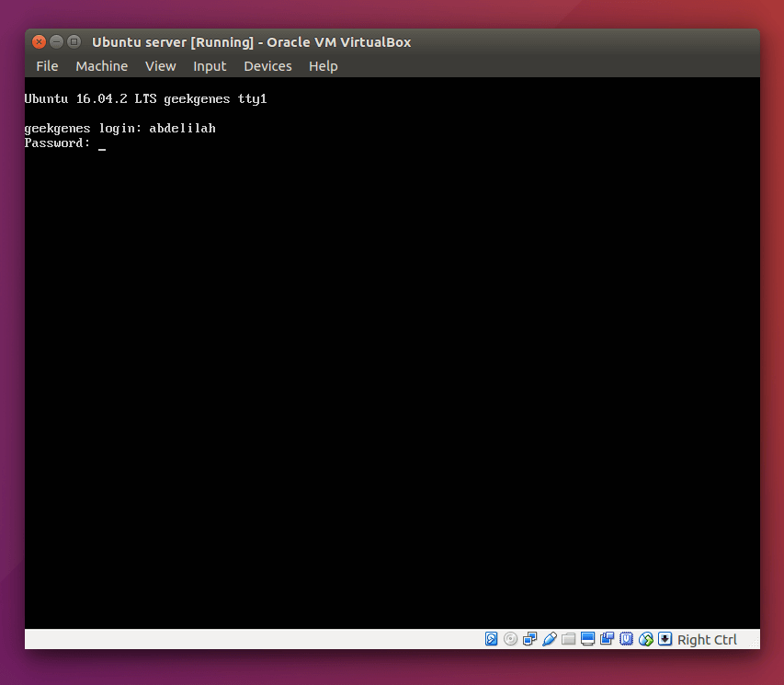This screenshot has height=685, width=784.
Task: Click the CPU virtualization features chip icon
Action: pyautogui.click(x=626, y=639)
